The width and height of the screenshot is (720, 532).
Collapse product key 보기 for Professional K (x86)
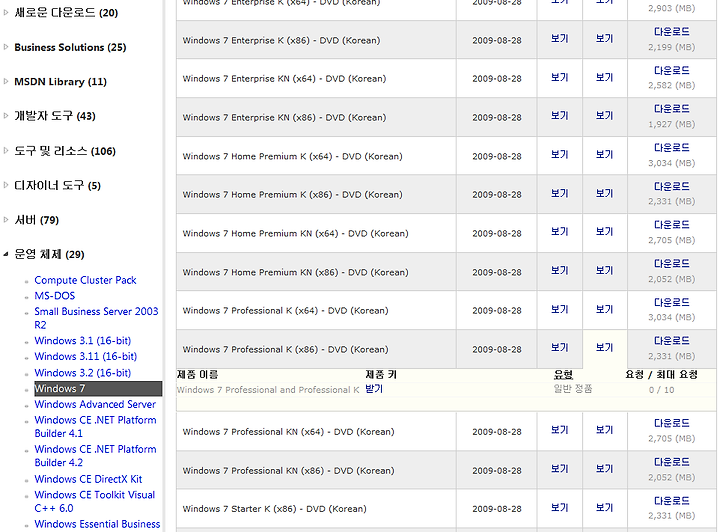click(604, 348)
